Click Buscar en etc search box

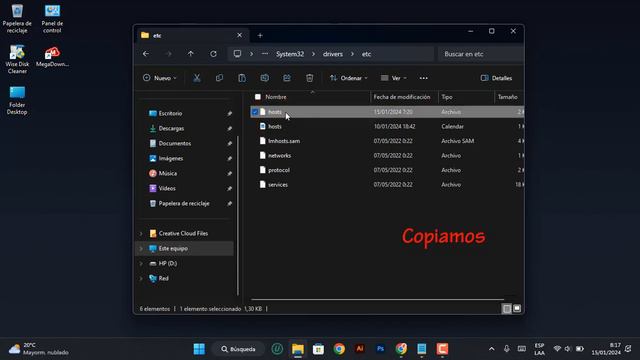[x=481, y=54]
